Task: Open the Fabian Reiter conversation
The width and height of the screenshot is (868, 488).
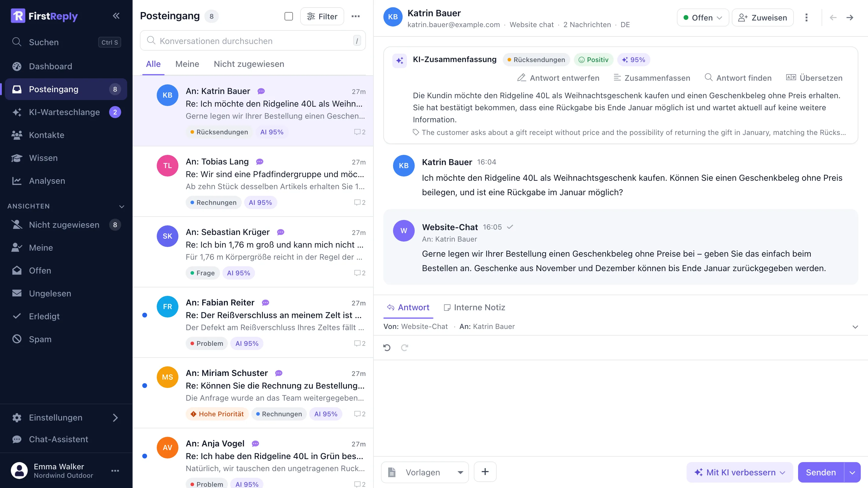Action: (x=253, y=323)
